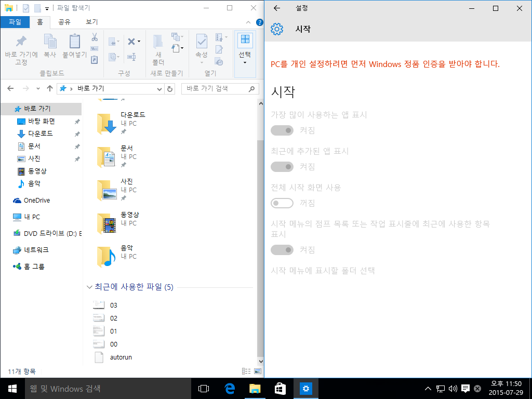Toggle 가장 많이 사용하는 앱 표시 switch

[x=282, y=130]
